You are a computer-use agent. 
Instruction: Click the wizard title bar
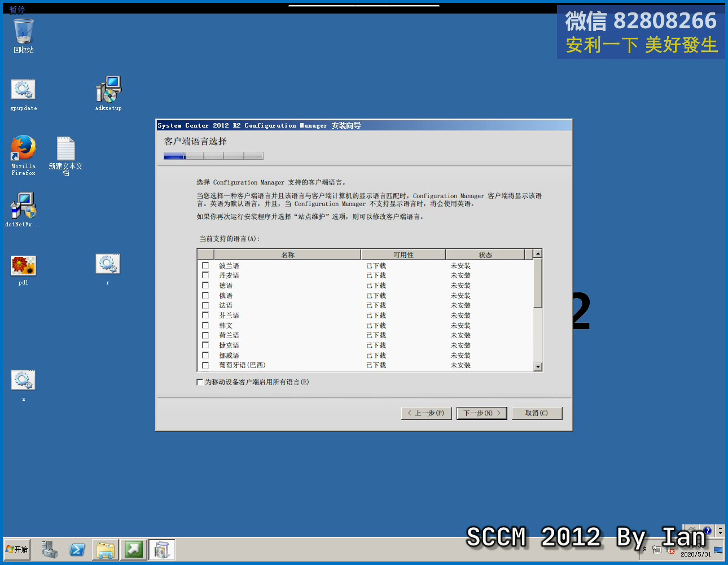[364, 125]
